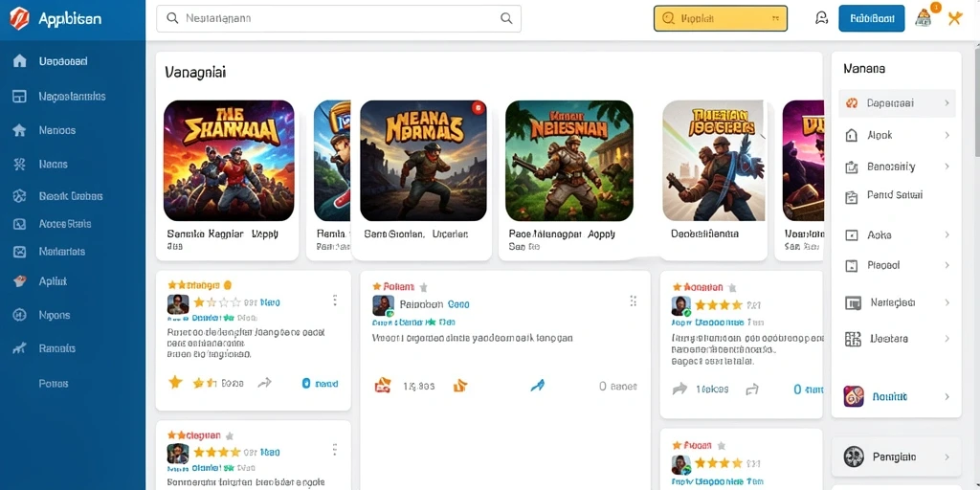Click the icon beside Boank Grabas

tap(20, 195)
